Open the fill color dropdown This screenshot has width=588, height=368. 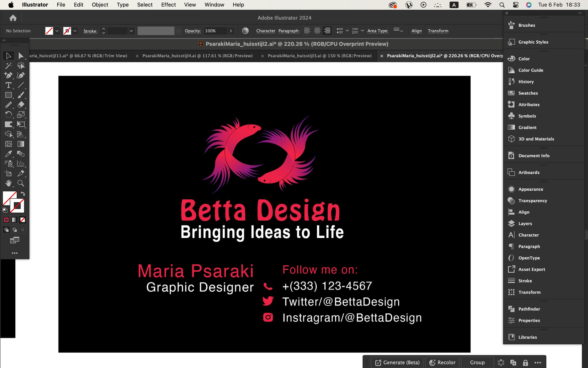point(57,31)
